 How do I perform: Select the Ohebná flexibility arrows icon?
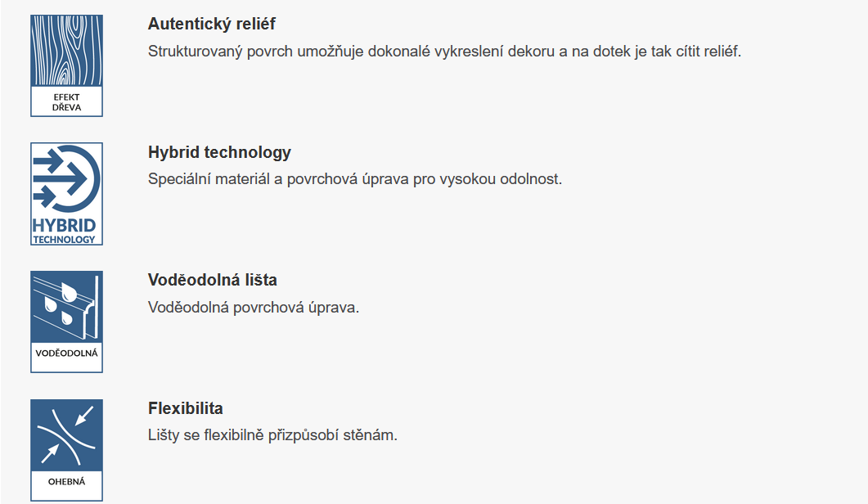pyautogui.click(x=66, y=450)
